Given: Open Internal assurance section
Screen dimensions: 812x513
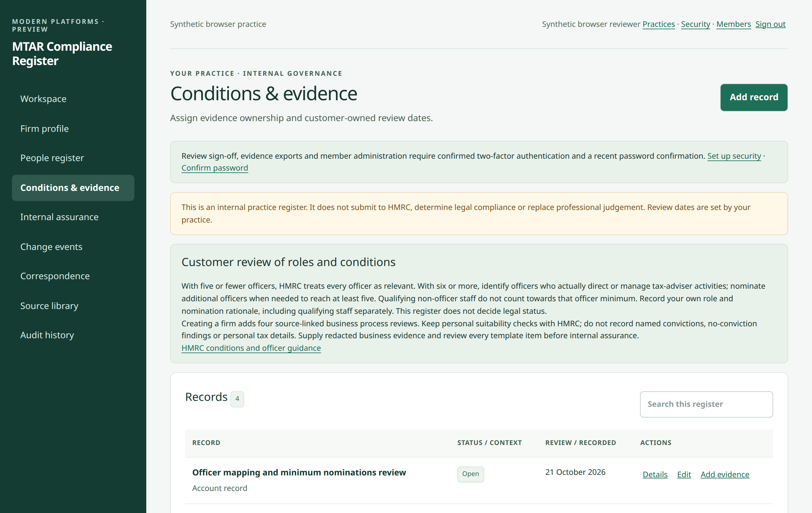Looking at the screenshot, I should 73,217.
